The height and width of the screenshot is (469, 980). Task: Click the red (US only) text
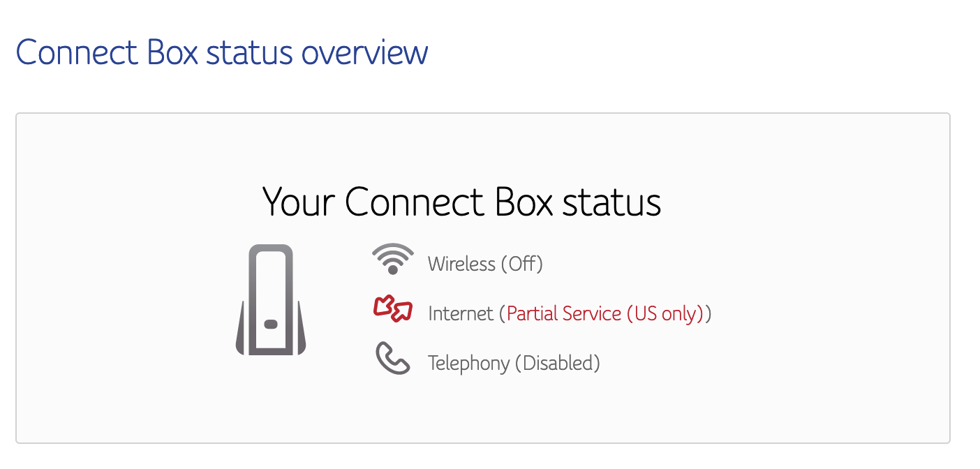pos(665,314)
